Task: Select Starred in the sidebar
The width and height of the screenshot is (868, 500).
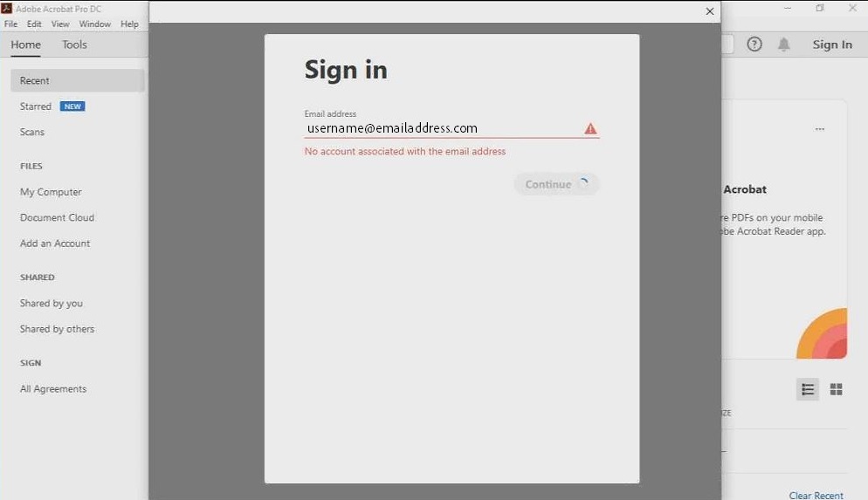Action: 36,106
